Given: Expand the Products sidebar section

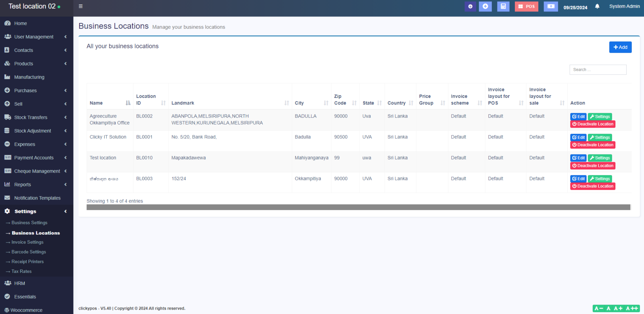Looking at the screenshot, I should point(23,64).
